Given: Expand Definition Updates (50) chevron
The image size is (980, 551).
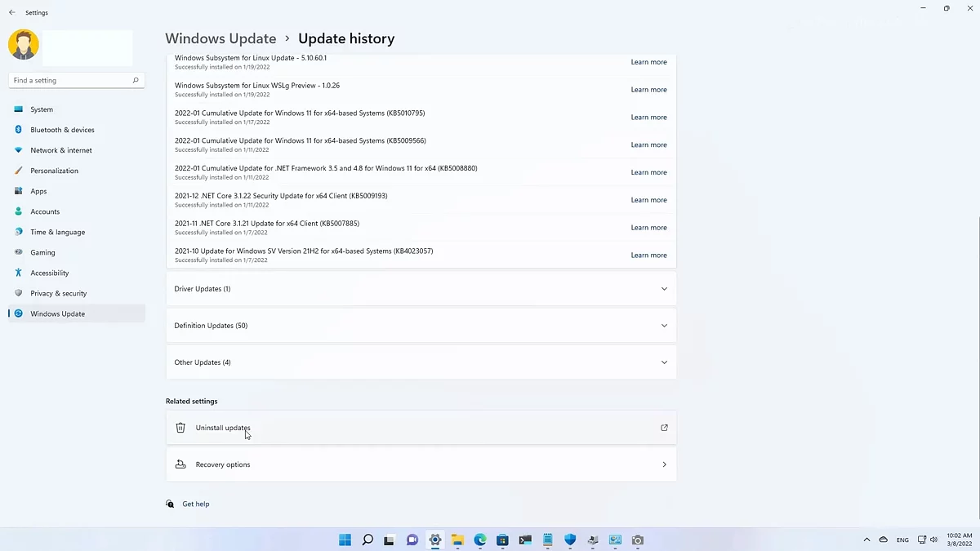Looking at the screenshot, I should (664, 326).
